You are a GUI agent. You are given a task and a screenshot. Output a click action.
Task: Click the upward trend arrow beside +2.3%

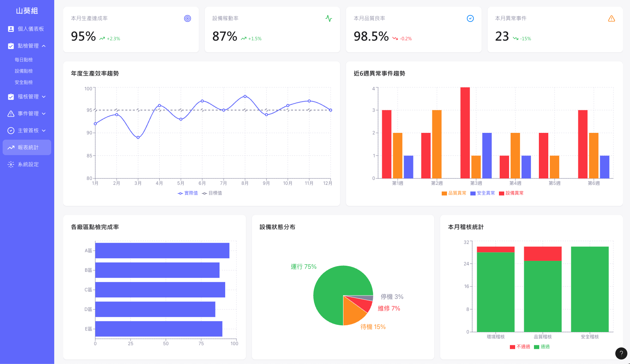tap(102, 38)
